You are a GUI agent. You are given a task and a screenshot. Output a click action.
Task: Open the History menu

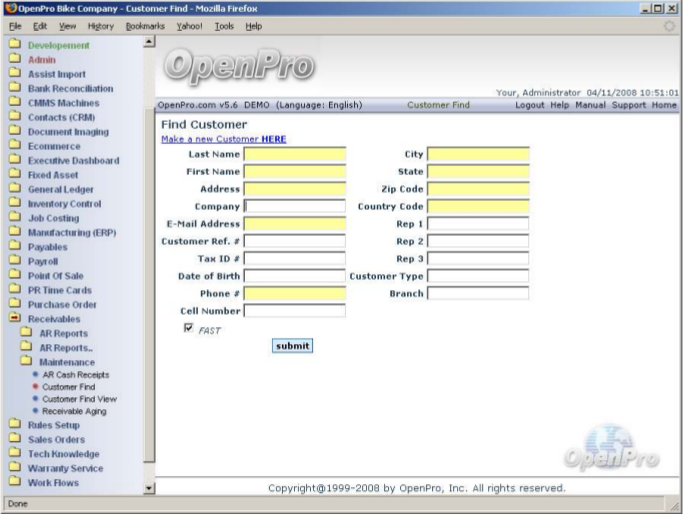(x=100, y=26)
